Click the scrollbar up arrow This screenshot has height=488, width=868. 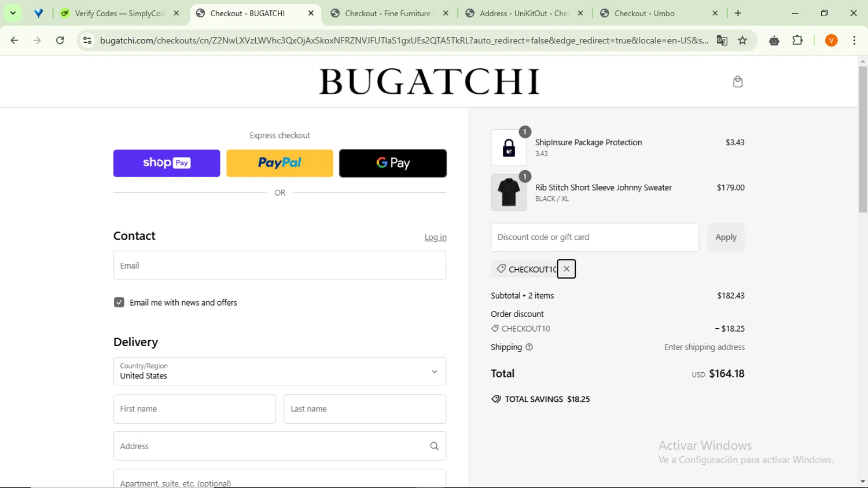tap(863, 61)
